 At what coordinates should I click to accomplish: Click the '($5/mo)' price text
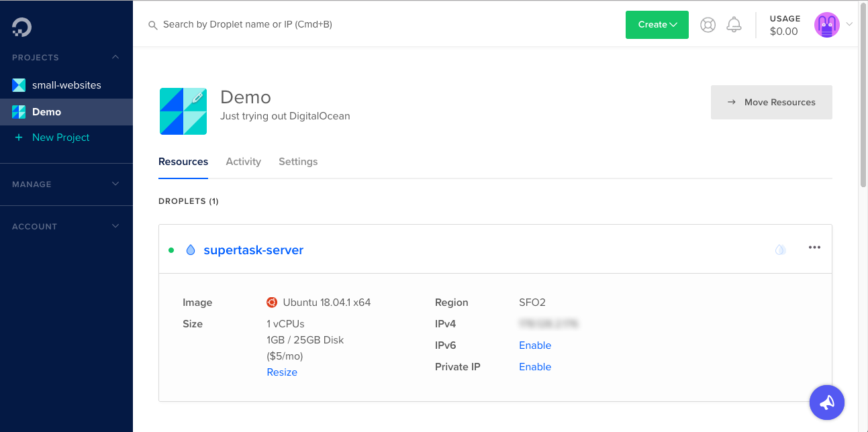coord(285,356)
